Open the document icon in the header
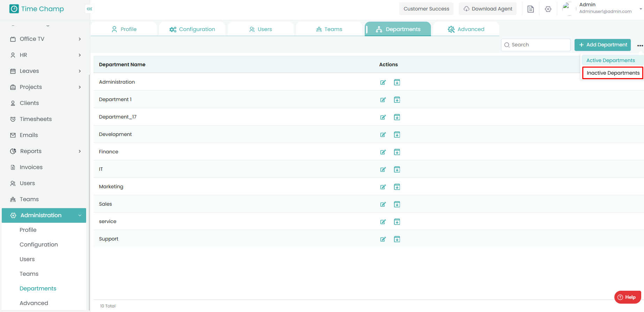Image resolution: width=644 pixels, height=312 pixels. (x=531, y=9)
